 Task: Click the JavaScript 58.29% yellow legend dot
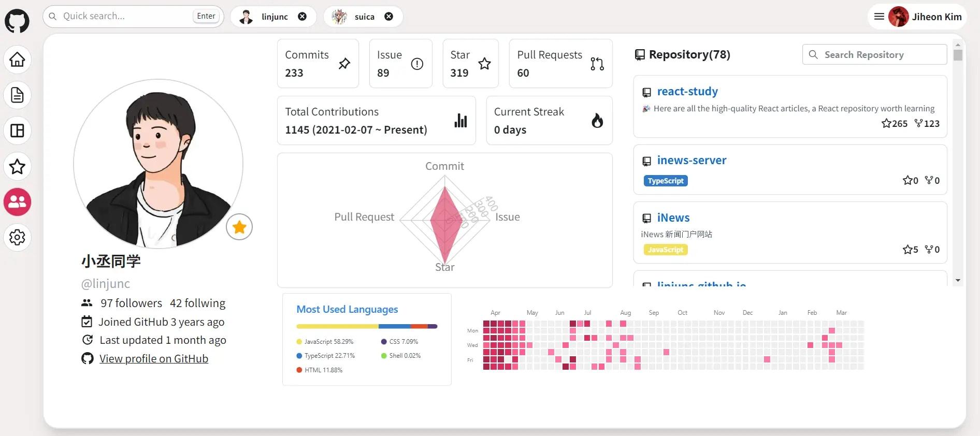pyautogui.click(x=299, y=342)
